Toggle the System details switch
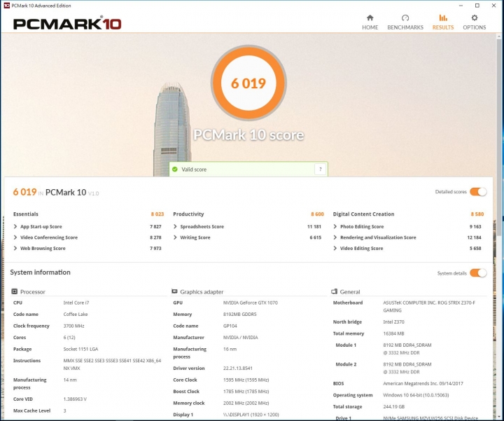The height and width of the screenshot is (421, 504). (478, 273)
